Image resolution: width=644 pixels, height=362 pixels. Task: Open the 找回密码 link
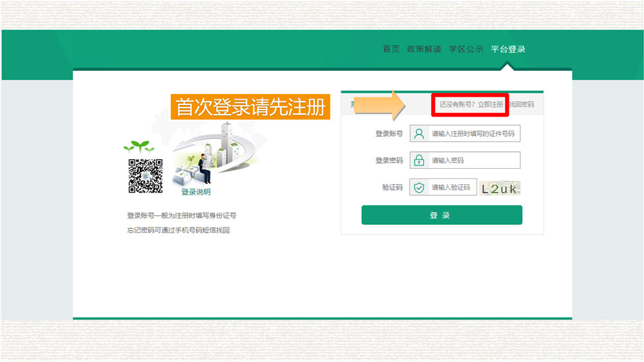pyautogui.click(x=522, y=104)
